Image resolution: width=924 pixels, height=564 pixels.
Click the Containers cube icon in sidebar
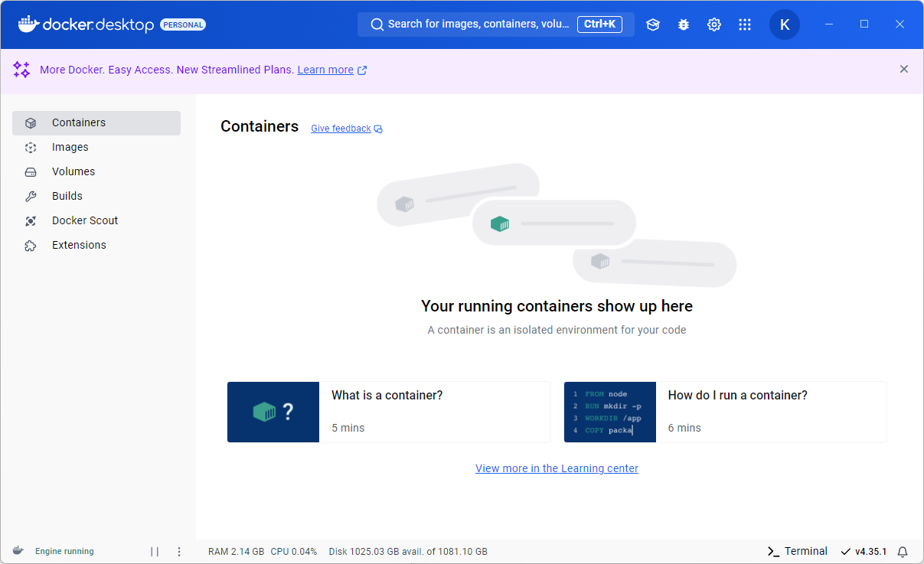31,122
